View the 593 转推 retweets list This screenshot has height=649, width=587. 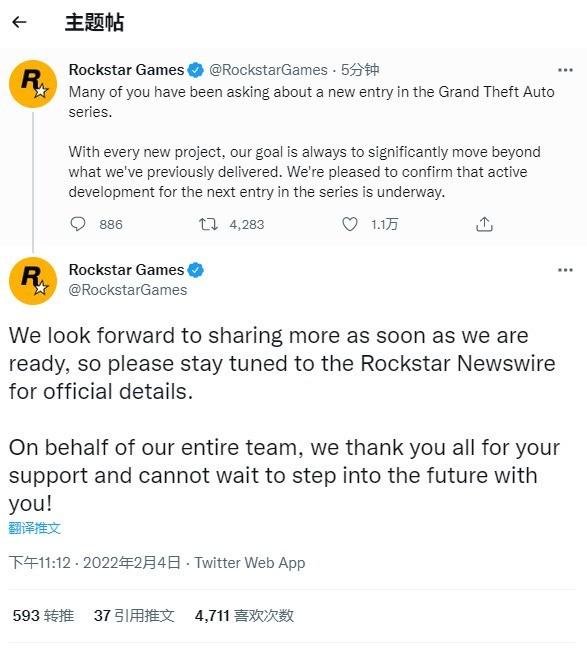tap(43, 615)
